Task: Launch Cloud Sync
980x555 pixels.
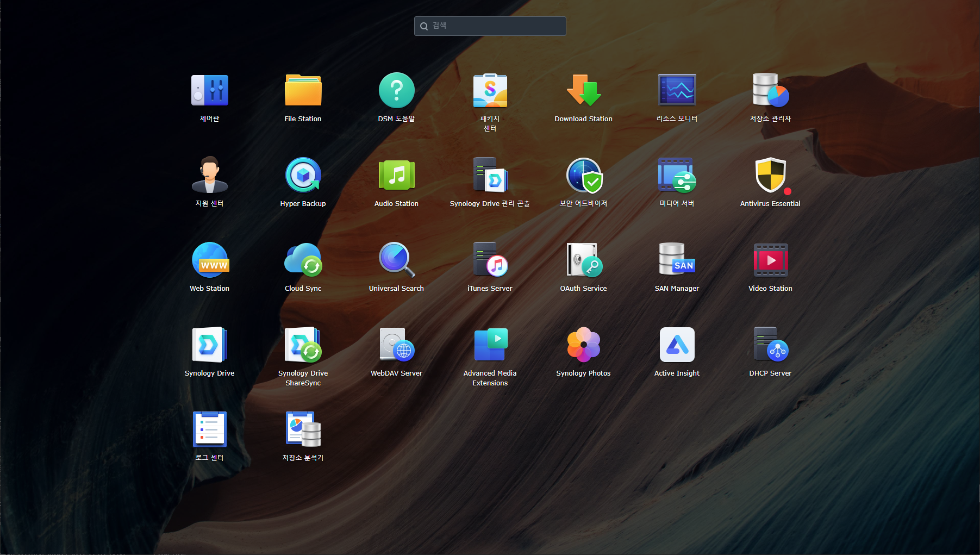Action: point(303,260)
